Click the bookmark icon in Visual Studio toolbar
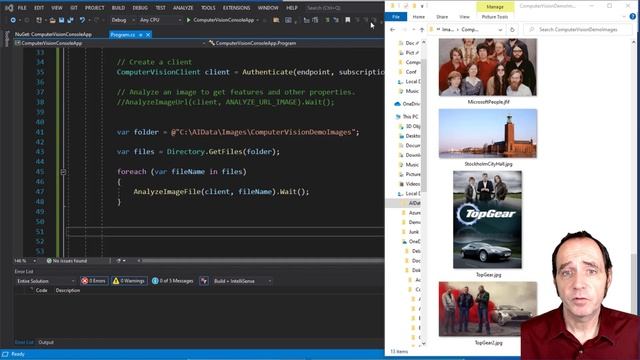Screen dimensions: 640x360 click(348, 20)
